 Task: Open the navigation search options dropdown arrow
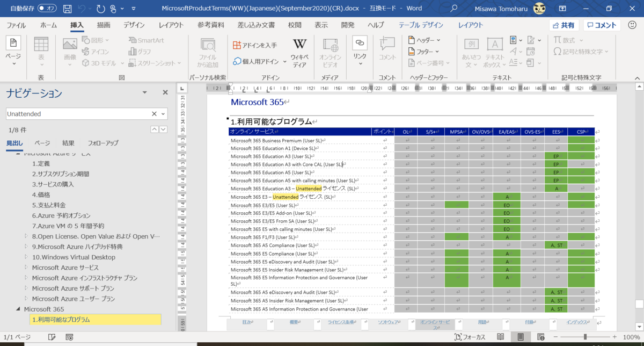pyautogui.click(x=163, y=114)
